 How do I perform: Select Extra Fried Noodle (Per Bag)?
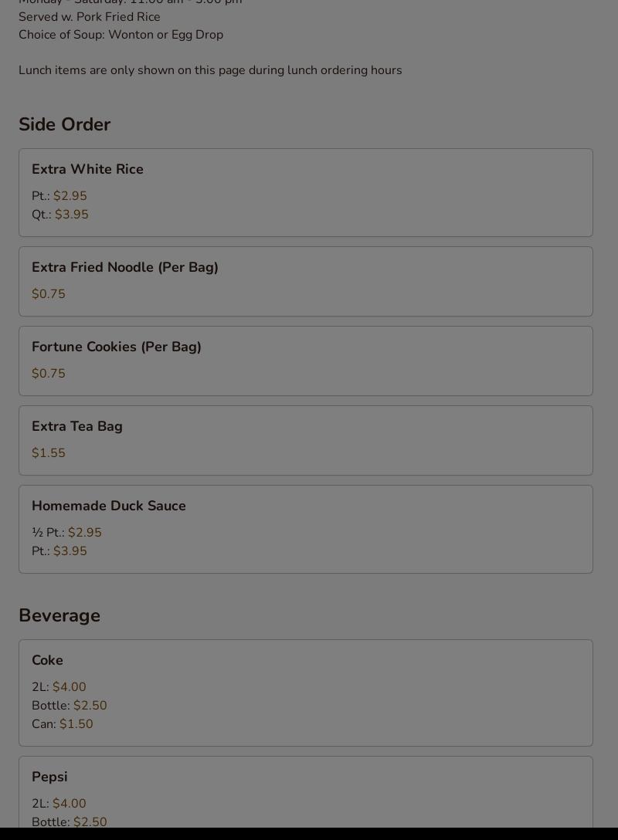pyautogui.click(x=125, y=267)
